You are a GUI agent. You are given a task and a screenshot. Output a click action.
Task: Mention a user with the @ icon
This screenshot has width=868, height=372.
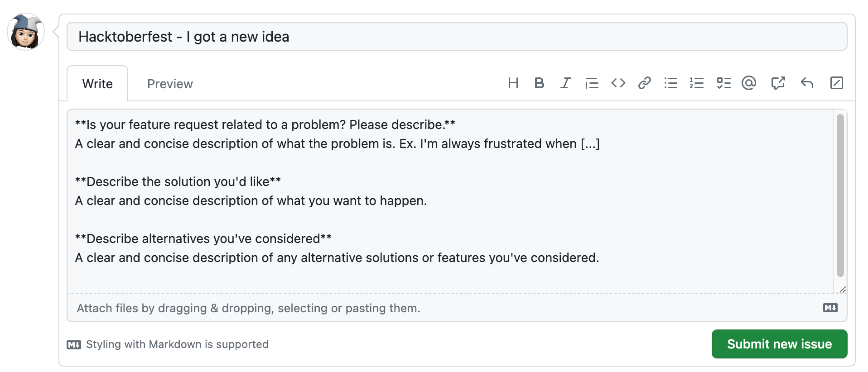pos(749,83)
